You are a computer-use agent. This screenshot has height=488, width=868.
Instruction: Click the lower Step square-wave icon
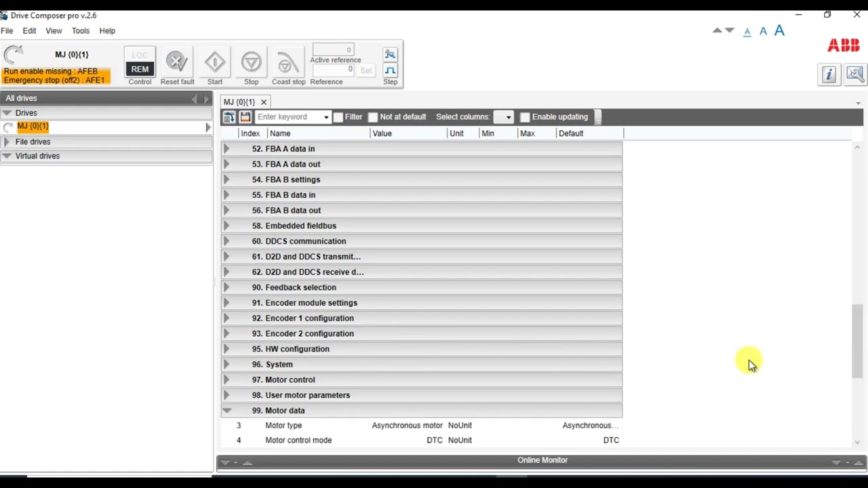(390, 70)
